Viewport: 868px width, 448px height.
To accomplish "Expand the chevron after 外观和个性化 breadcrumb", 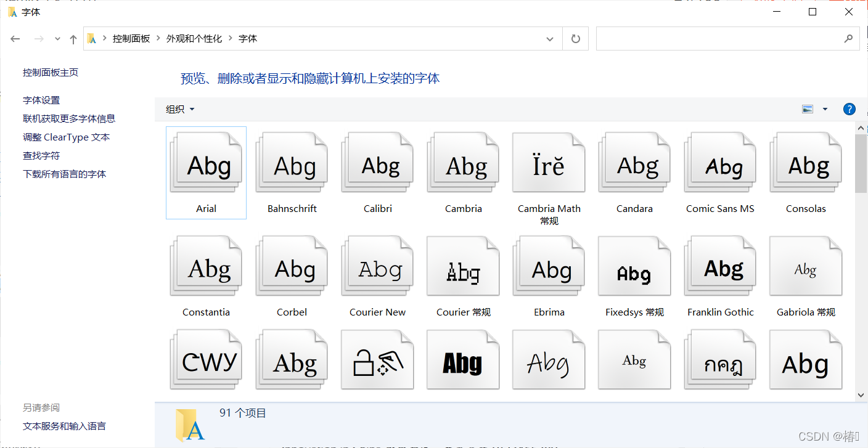I will point(231,38).
